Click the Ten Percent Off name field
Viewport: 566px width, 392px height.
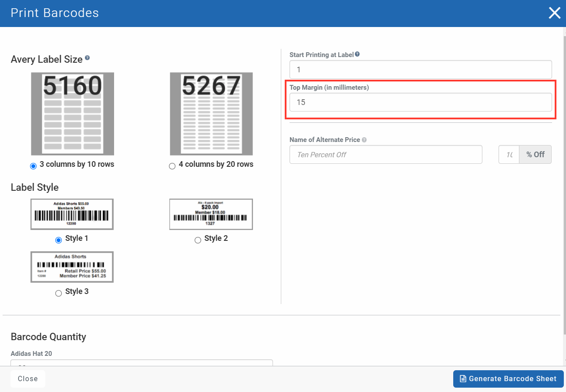386,154
